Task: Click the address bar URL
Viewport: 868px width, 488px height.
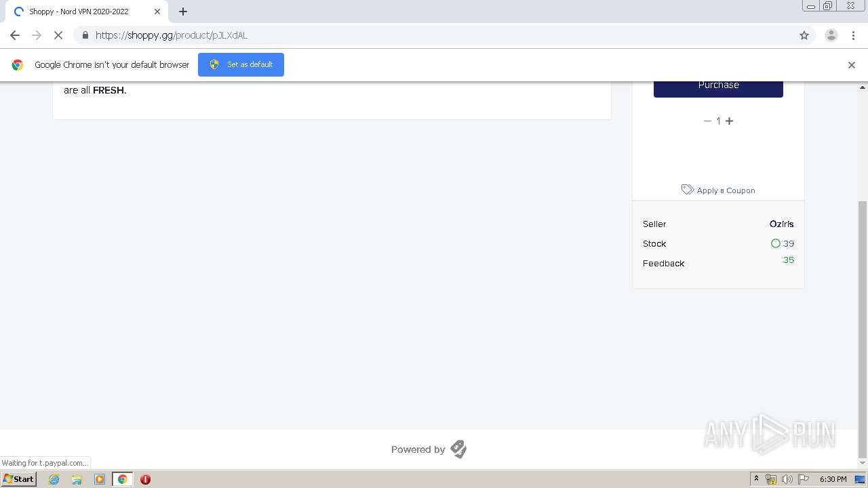Action: click(172, 35)
